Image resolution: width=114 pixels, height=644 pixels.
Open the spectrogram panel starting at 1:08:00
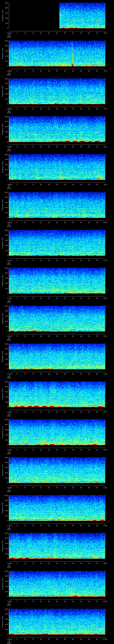(57, 167)
